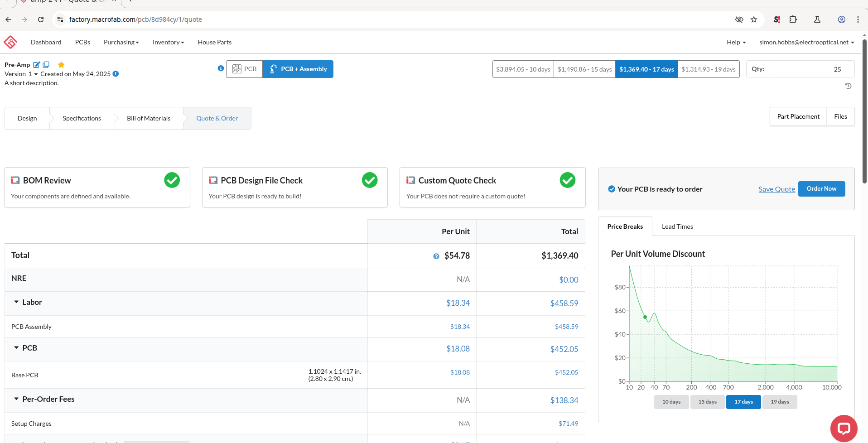Choose the $1,490.86 - 15 days option
Image resolution: width=868 pixels, height=443 pixels.
tap(584, 69)
